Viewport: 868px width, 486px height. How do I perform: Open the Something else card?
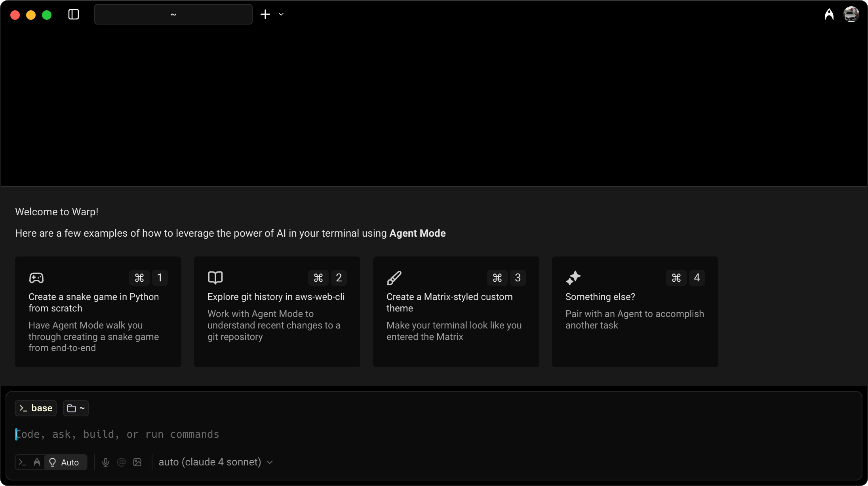(x=635, y=312)
